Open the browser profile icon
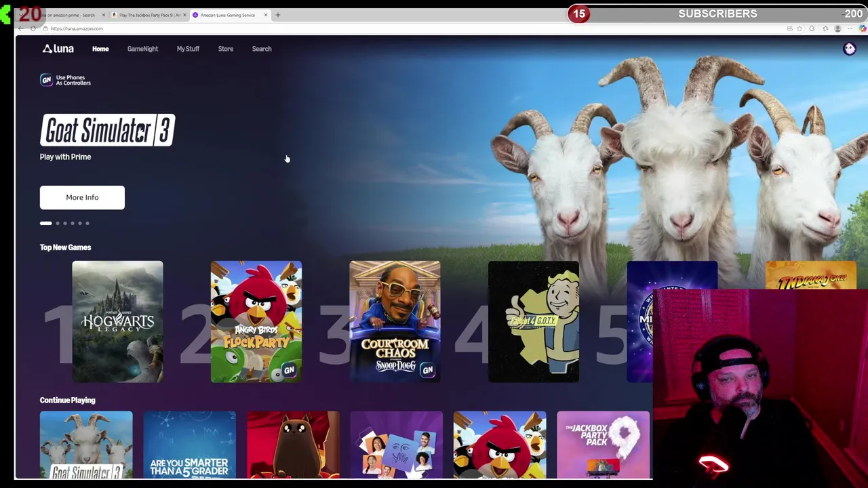 point(837,28)
